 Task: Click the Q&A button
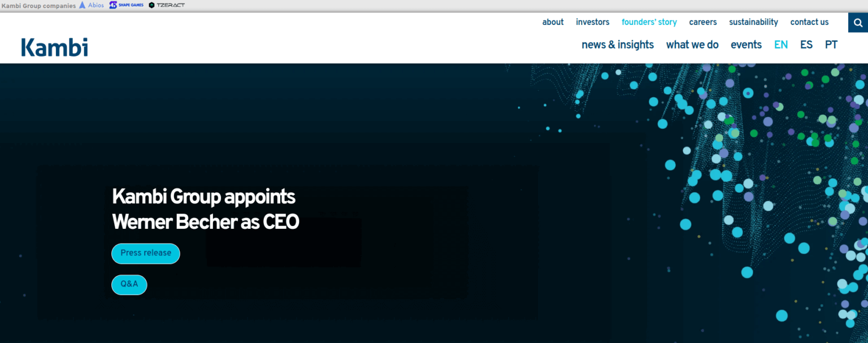(x=129, y=284)
